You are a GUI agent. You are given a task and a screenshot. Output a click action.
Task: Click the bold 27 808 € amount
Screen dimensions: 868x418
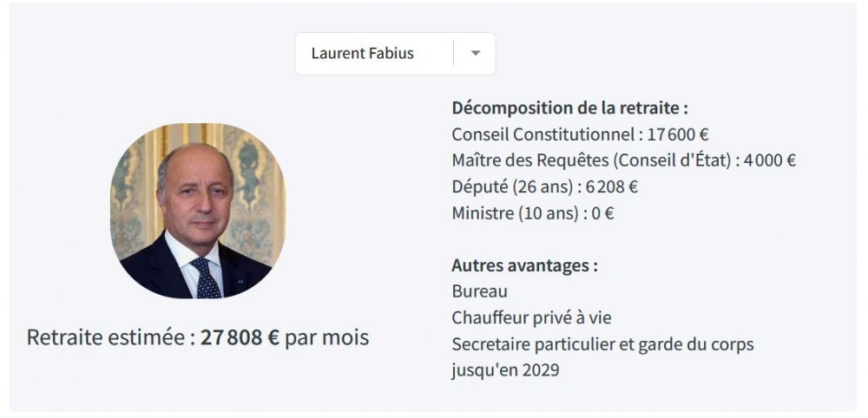[x=240, y=337]
